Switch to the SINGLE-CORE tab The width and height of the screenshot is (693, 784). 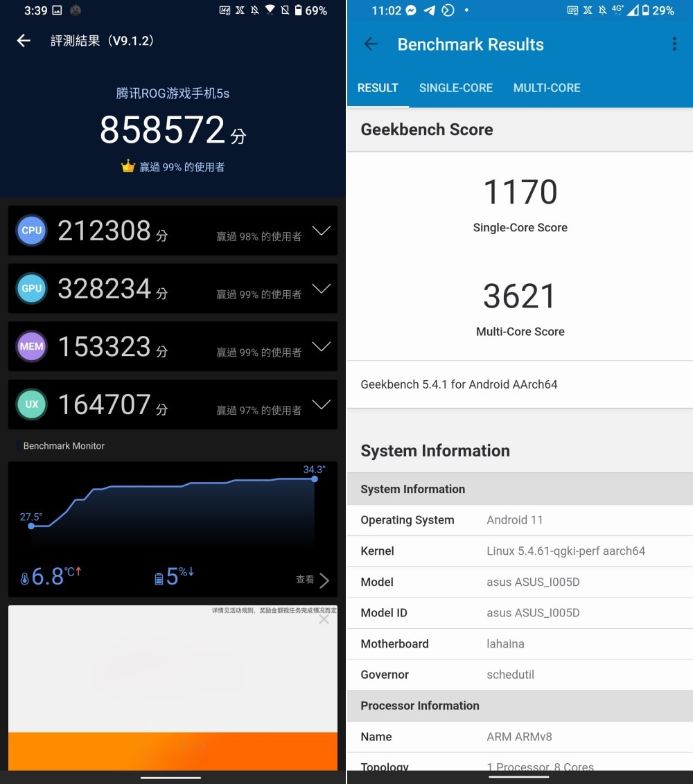456,88
